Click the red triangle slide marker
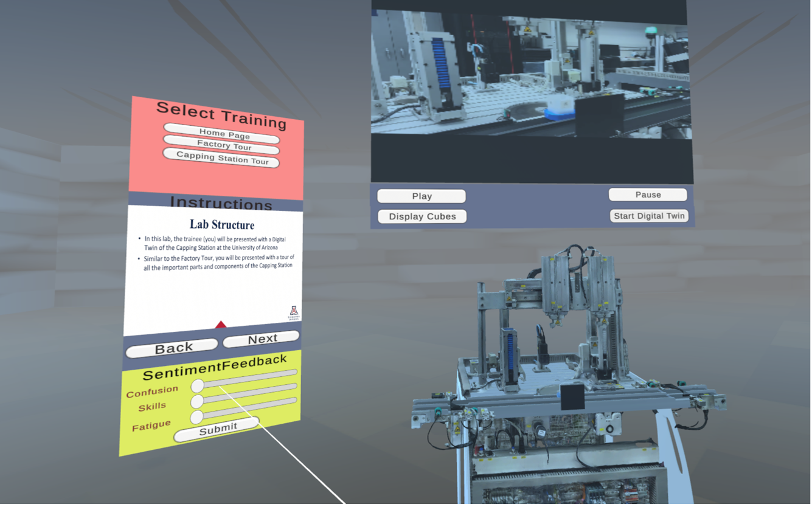This screenshot has height=507, width=812. pyautogui.click(x=221, y=325)
